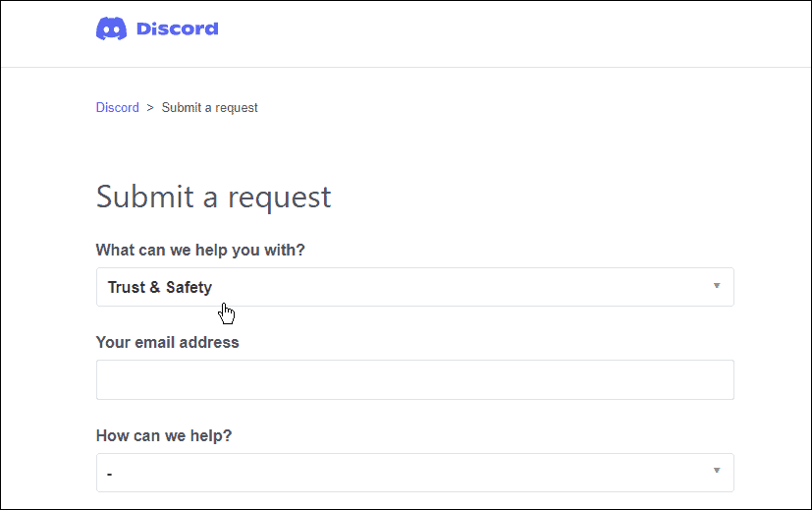Click the '-' placeholder in the lower dropdown
Viewport: 812px width, 510px height.
pos(110,474)
